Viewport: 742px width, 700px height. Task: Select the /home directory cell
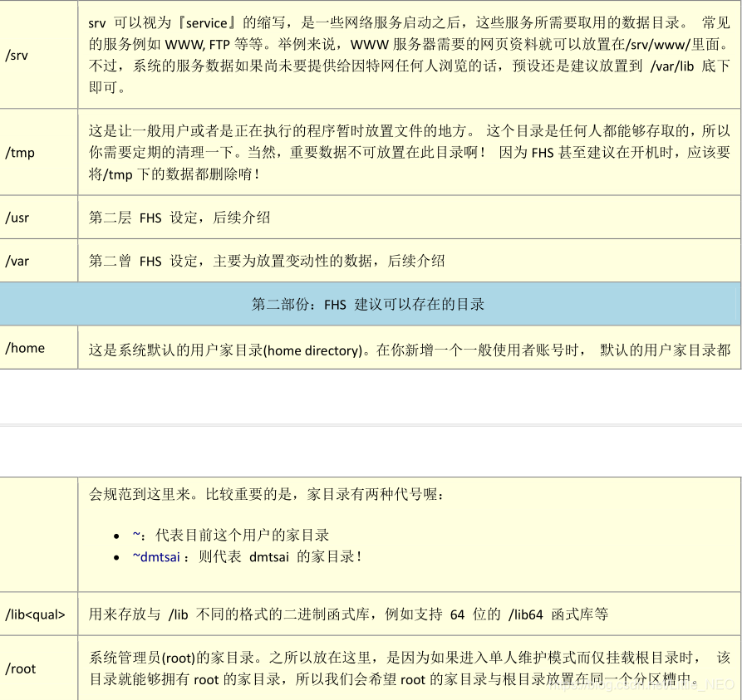pos(38,348)
